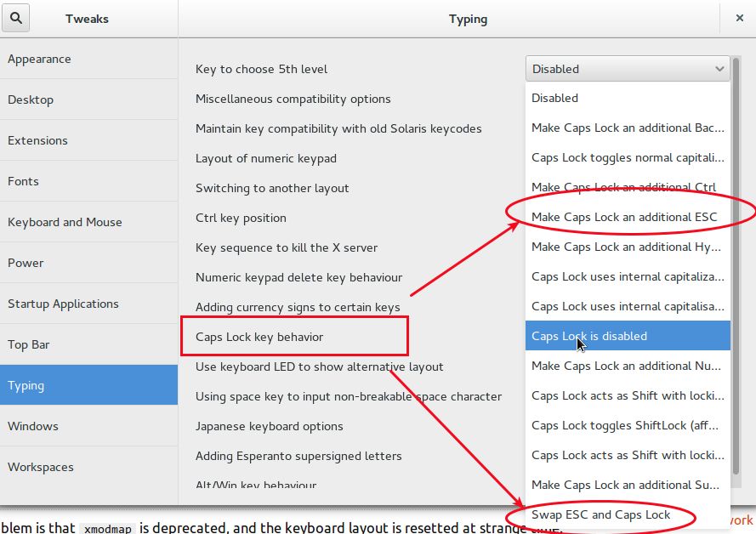
Task: Click Miscellaneous compatibility options row
Action: (x=293, y=99)
